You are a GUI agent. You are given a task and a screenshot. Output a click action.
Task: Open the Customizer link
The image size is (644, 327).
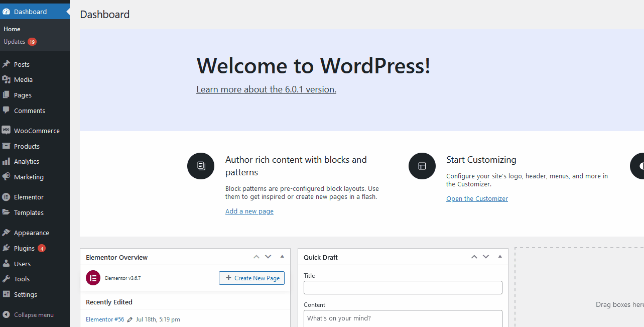[477, 199]
